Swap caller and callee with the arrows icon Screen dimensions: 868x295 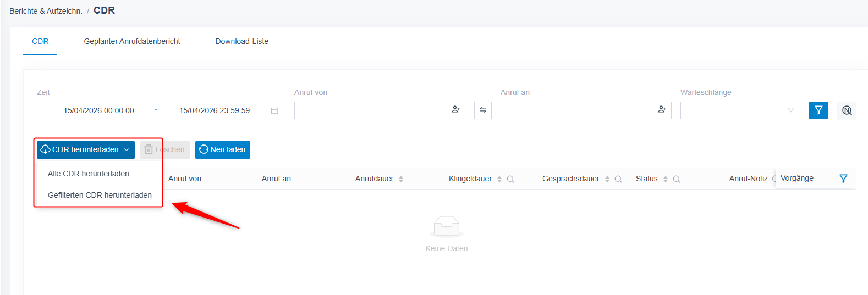(483, 110)
